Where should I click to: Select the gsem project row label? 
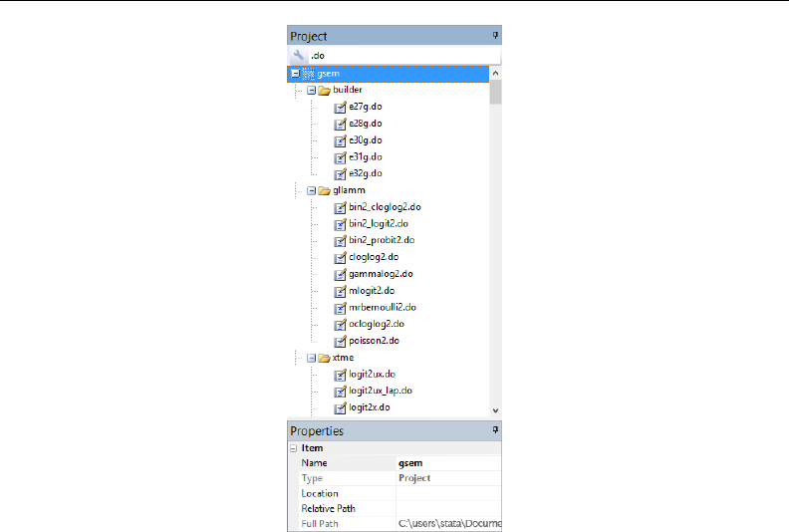pos(328,74)
